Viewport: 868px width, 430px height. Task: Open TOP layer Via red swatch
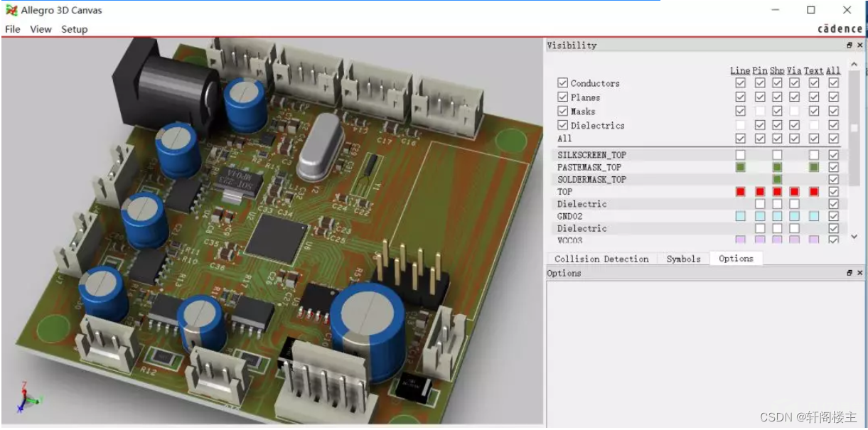click(x=794, y=192)
